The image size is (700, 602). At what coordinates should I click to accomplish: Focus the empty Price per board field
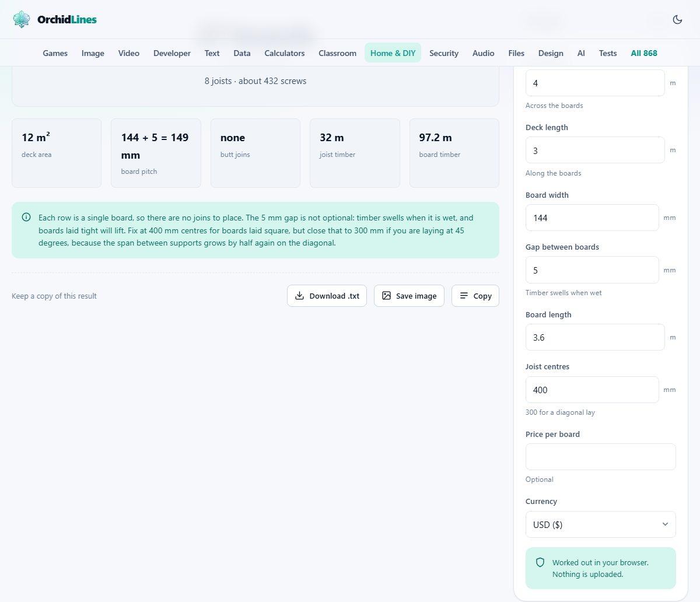tap(600, 457)
